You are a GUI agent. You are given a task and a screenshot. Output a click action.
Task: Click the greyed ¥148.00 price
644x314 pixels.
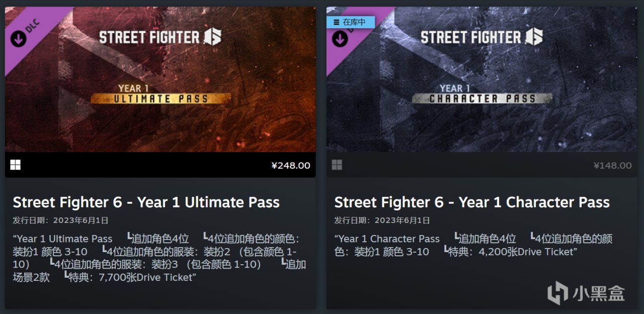612,166
